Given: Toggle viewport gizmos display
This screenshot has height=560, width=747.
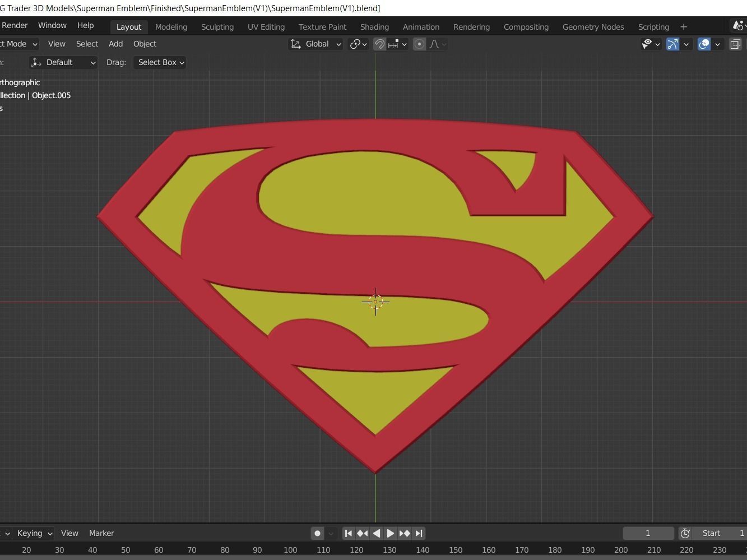Looking at the screenshot, I should 672,44.
